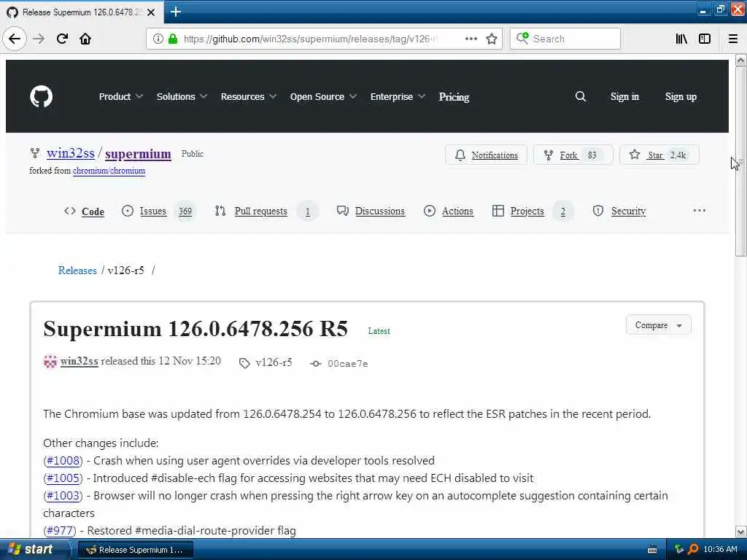Viewport: 747px width, 560px height.
Task: Fork the repository with Fork button
Action: pos(573,155)
